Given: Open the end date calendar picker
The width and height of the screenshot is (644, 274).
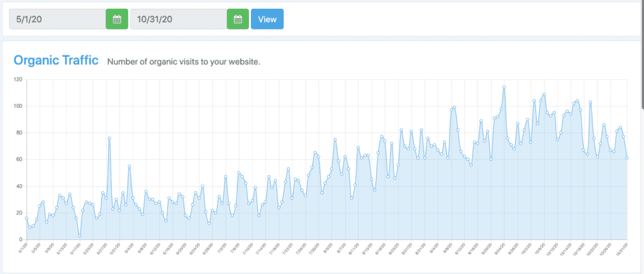Looking at the screenshot, I should (237, 19).
